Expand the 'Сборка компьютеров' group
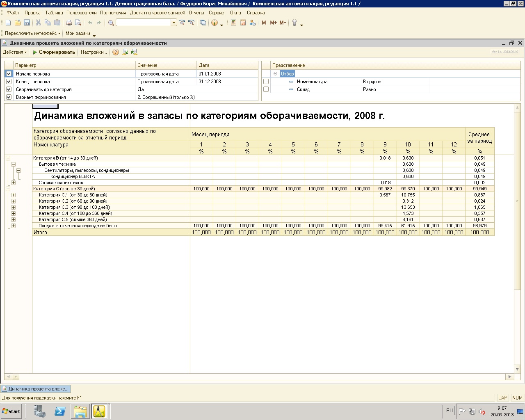Image resolution: width=525 pixels, height=420 pixels. 13,183
